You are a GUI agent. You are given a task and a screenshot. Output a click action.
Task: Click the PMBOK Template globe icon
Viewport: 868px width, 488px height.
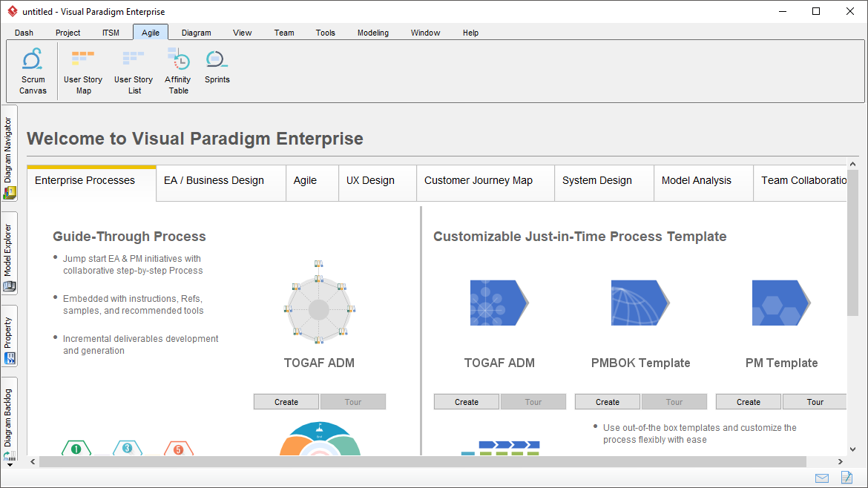point(640,303)
